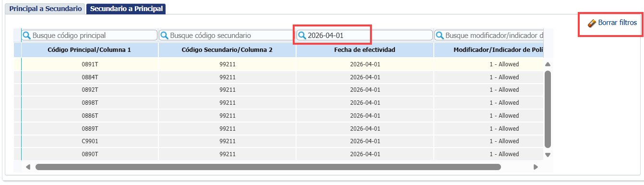Click the horizontal scrollbar right arrow
Screen dimensions: 644x185
pyautogui.click(x=536, y=167)
